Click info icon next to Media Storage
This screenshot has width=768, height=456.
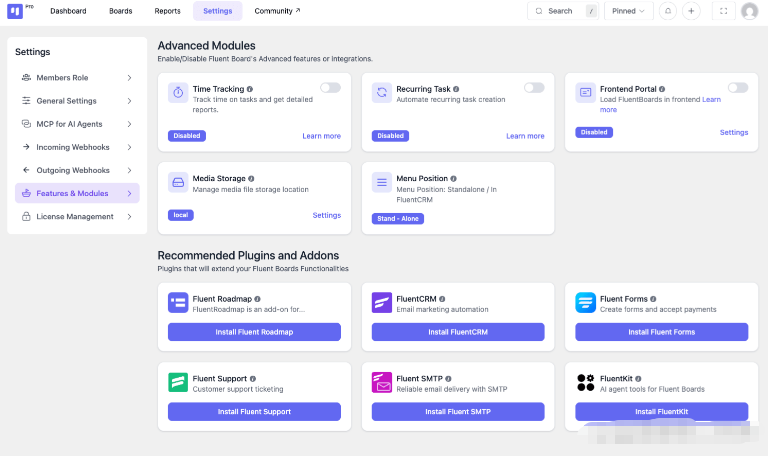pyautogui.click(x=251, y=179)
